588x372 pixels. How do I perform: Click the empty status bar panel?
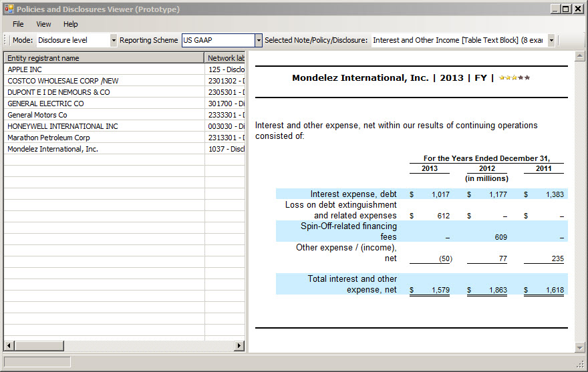pos(37,362)
